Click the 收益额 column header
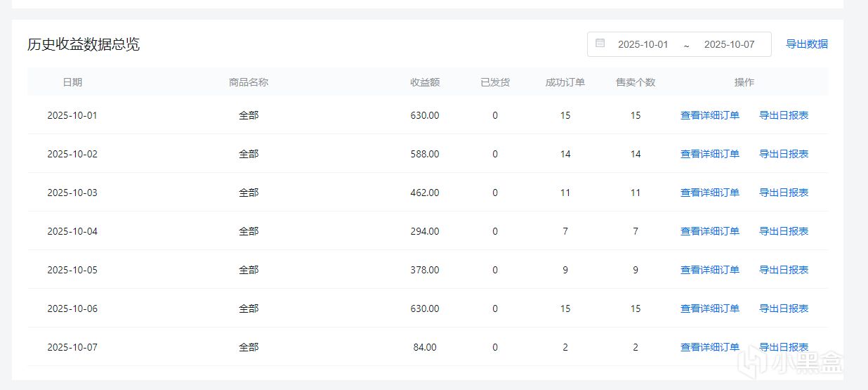The image size is (868, 390). [425, 82]
